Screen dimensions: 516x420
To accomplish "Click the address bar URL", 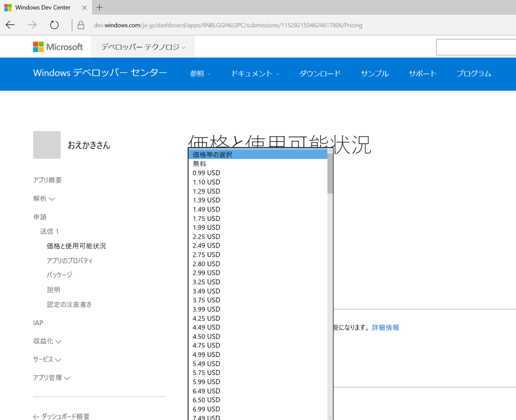I will tap(228, 25).
